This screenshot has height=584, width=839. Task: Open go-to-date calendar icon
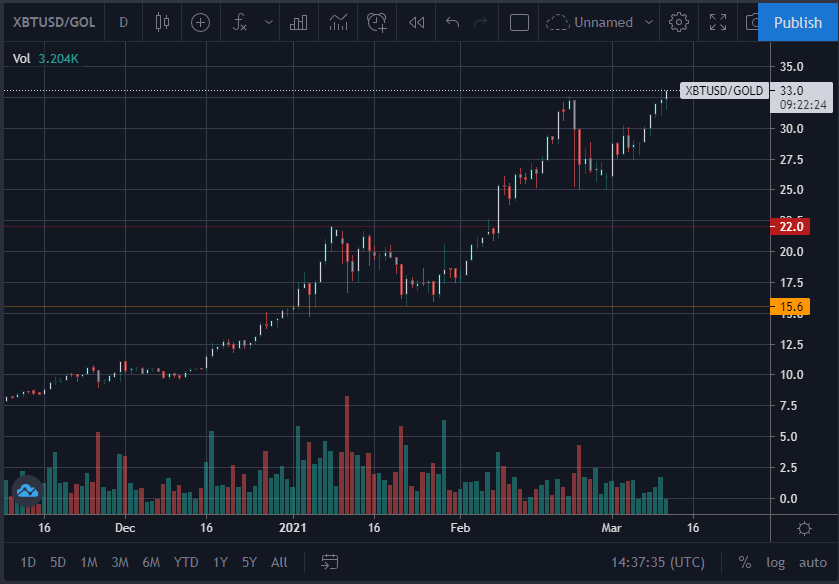pyautogui.click(x=330, y=562)
